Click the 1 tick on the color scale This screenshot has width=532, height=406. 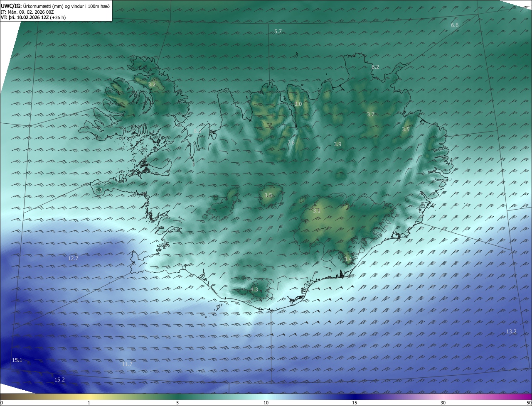tap(89, 403)
